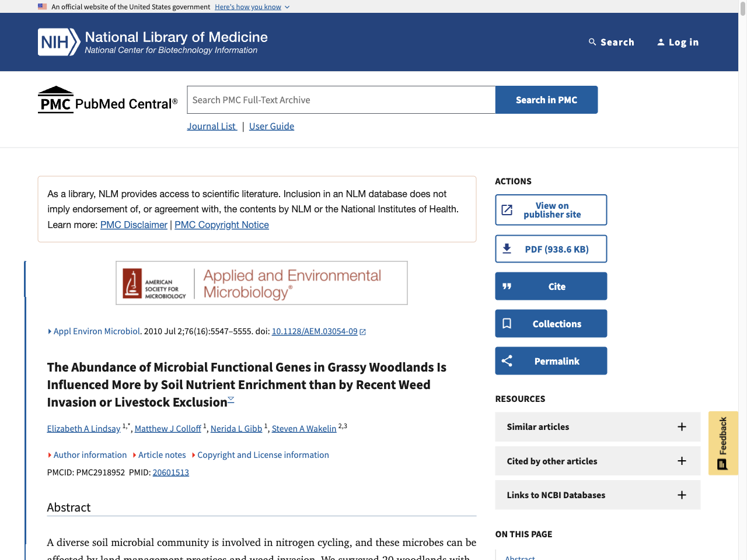
Task: Click the PDF download icon
Action: point(507,249)
